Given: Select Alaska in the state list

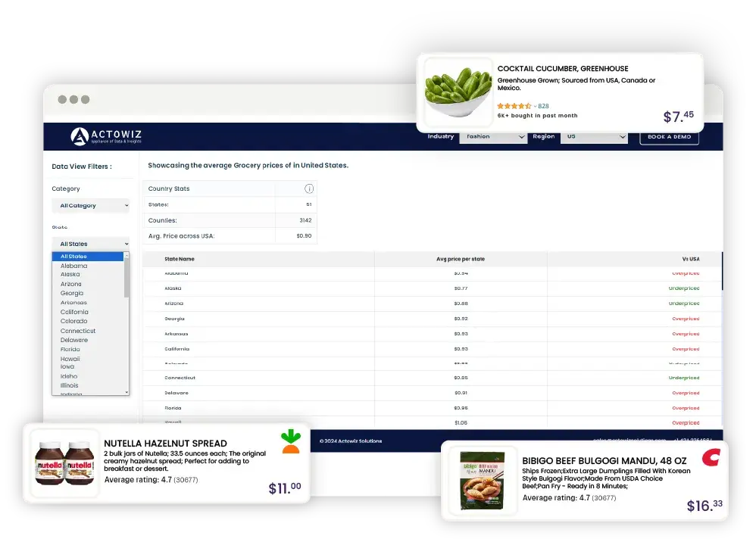Looking at the screenshot, I should 70,274.
